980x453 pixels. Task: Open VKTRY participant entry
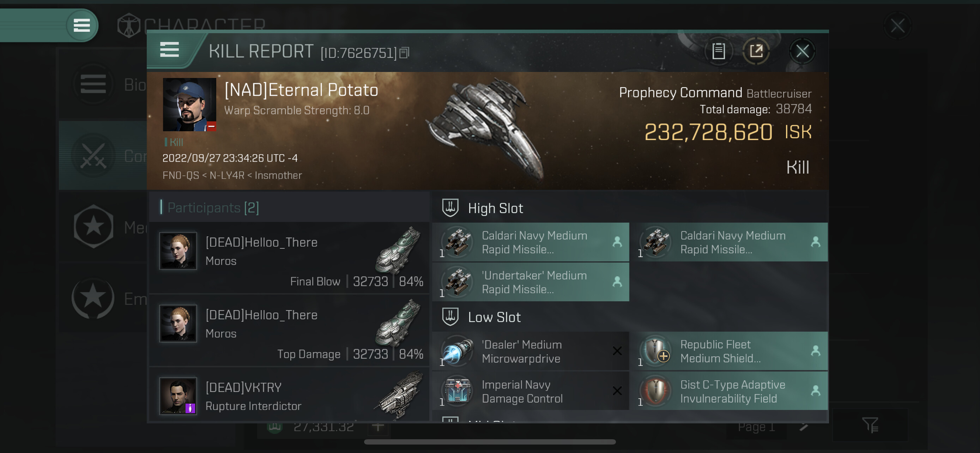click(x=289, y=396)
